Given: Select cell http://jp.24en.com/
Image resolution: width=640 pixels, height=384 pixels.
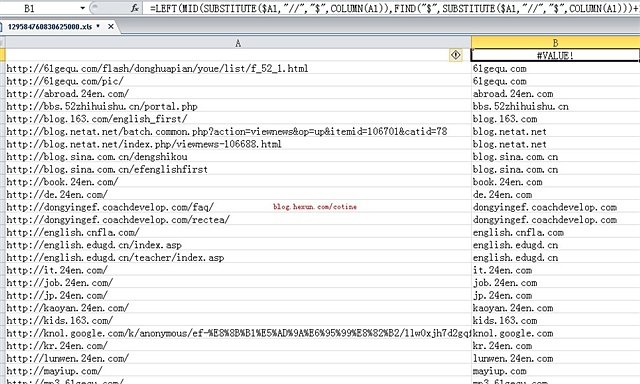Looking at the screenshot, I should coord(238,295).
